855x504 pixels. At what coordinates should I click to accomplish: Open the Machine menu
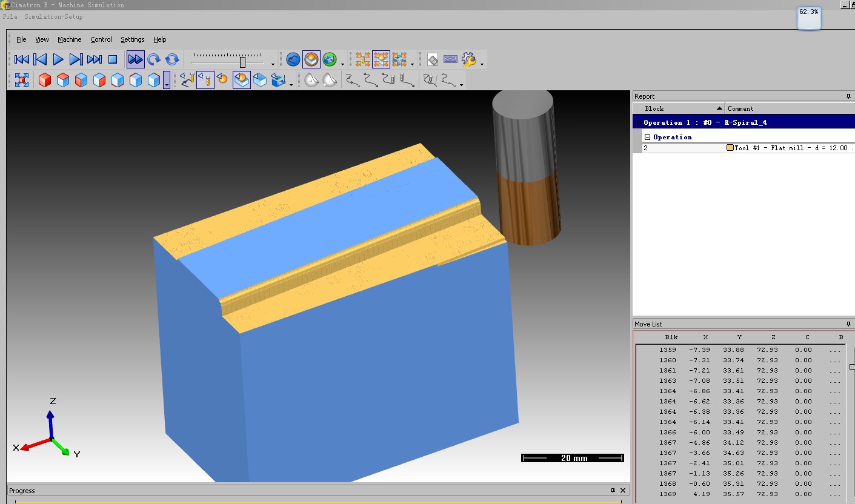point(70,39)
